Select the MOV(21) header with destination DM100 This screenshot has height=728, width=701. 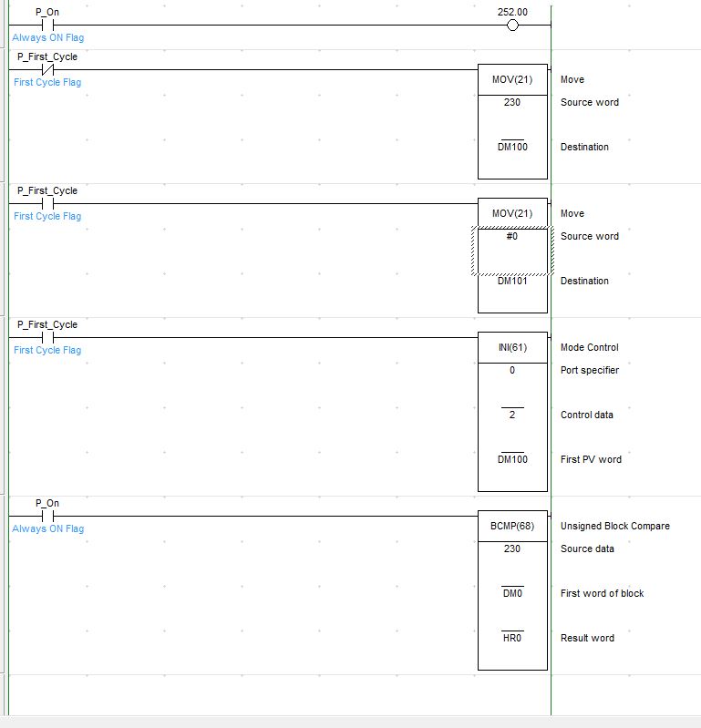(x=512, y=79)
